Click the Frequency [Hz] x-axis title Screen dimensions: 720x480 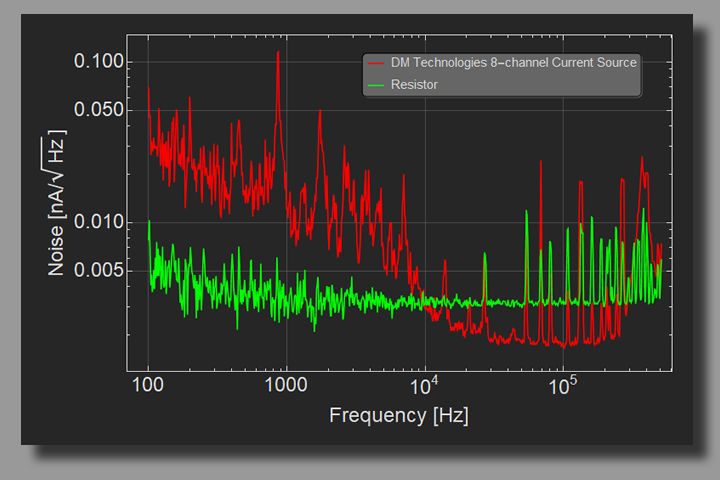398,415
